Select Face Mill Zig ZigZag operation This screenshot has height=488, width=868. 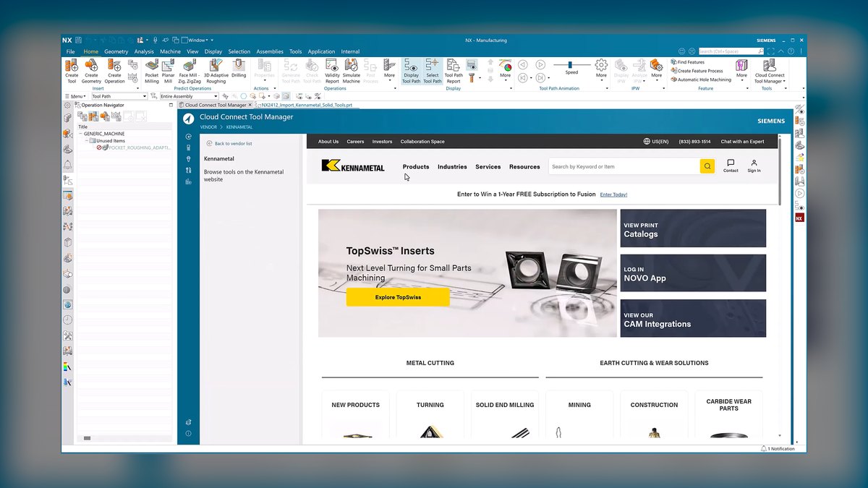click(190, 71)
